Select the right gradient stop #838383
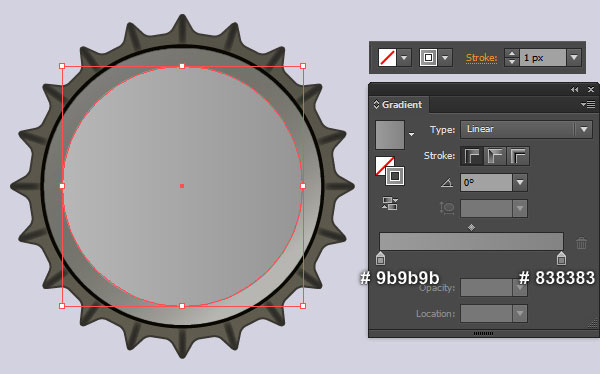Image resolution: width=600 pixels, height=374 pixels. coord(561,258)
